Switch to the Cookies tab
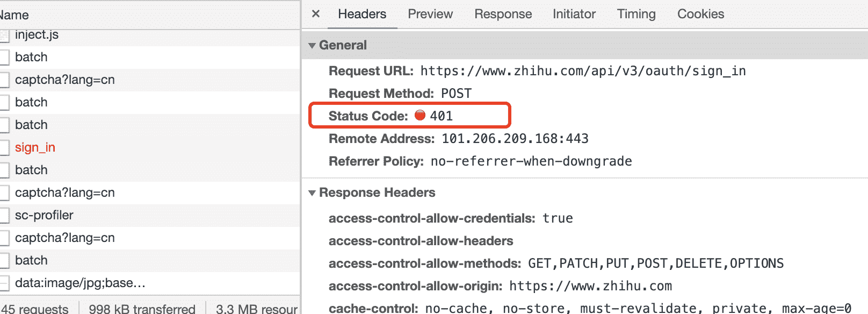This screenshot has height=314, width=868. [x=700, y=14]
